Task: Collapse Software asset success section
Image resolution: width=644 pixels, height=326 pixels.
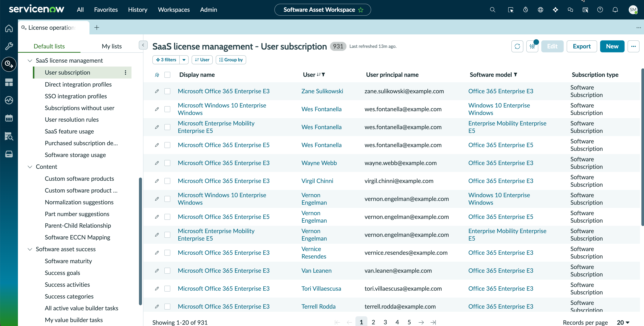Action: pyautogui.click(x=30, y=249)
